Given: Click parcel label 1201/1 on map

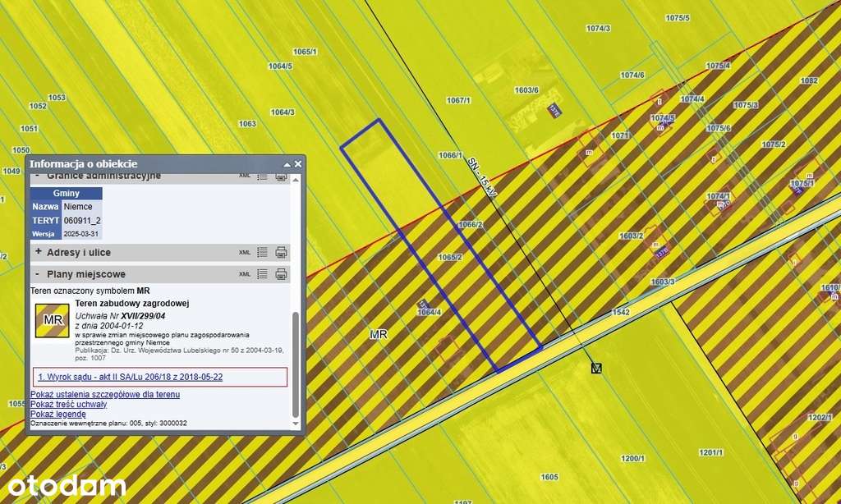Looking at the screenshot, I should click(x=710, y=452).
